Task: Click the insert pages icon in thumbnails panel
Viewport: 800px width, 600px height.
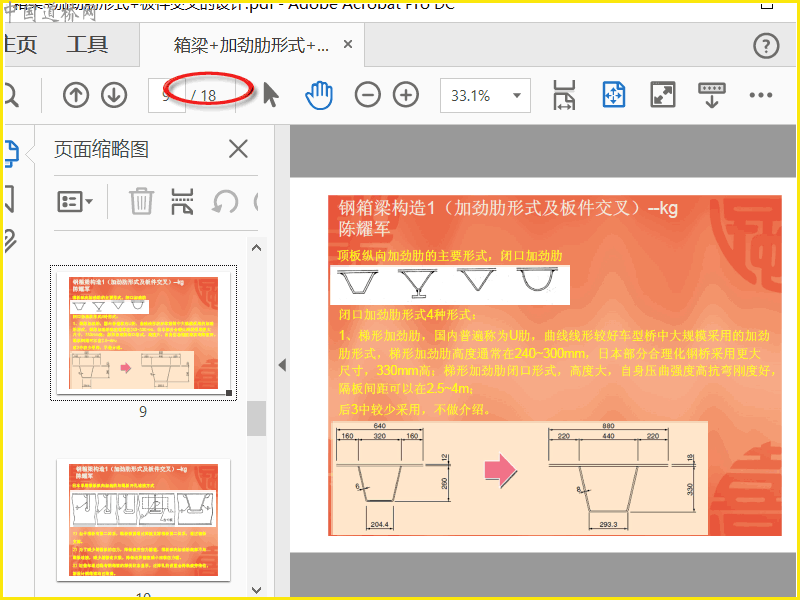Action: 182,201
